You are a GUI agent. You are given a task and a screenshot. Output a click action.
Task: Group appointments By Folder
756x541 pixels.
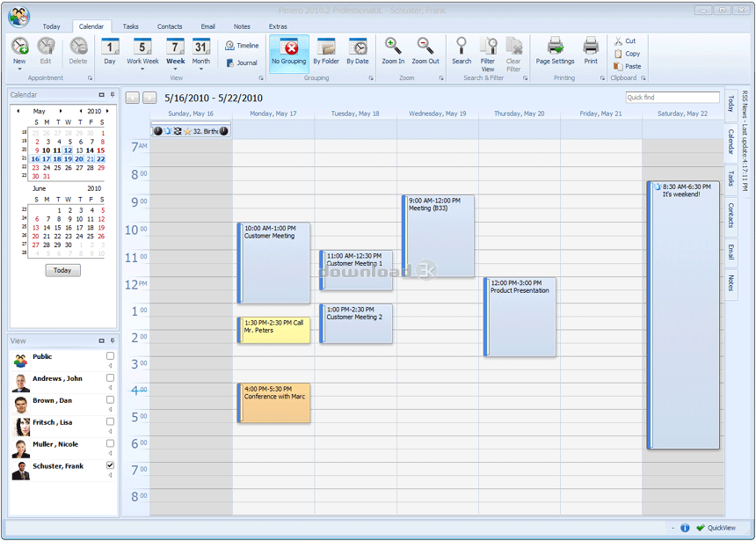pyautogui.click(x=326, y=50)
